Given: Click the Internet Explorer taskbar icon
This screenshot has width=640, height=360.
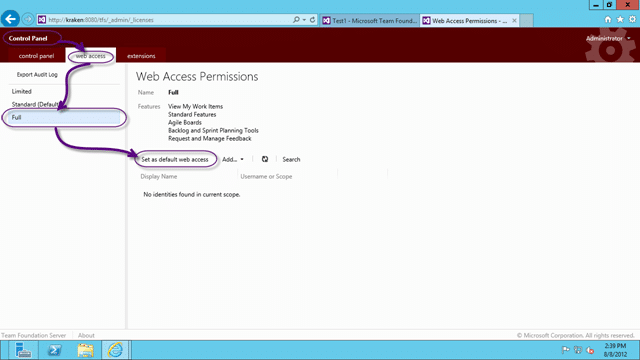Looking at the screenshot, I should pos(116,350).
